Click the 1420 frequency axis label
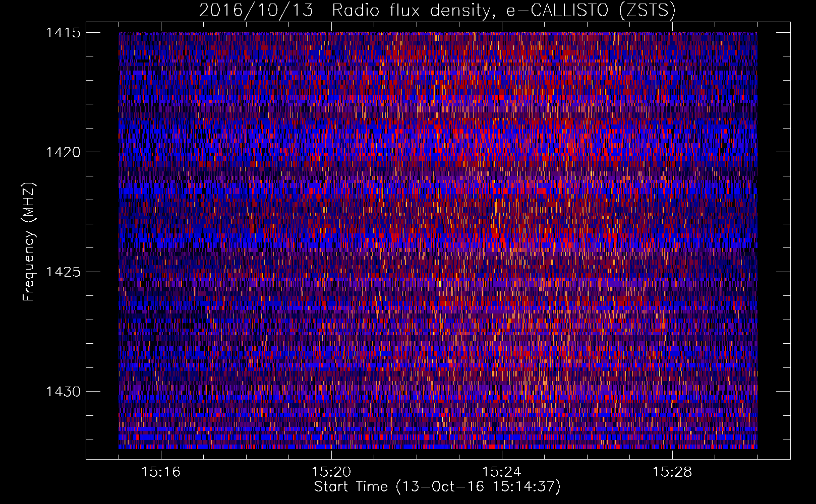816x504 pixels. point(63,152)
